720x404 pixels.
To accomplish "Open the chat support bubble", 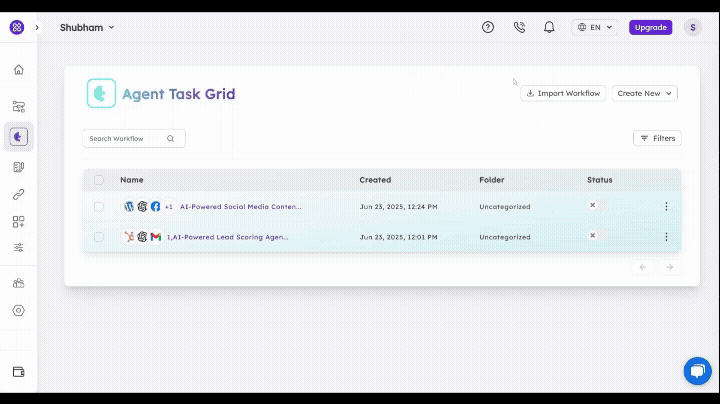I will tap(697, 371).
